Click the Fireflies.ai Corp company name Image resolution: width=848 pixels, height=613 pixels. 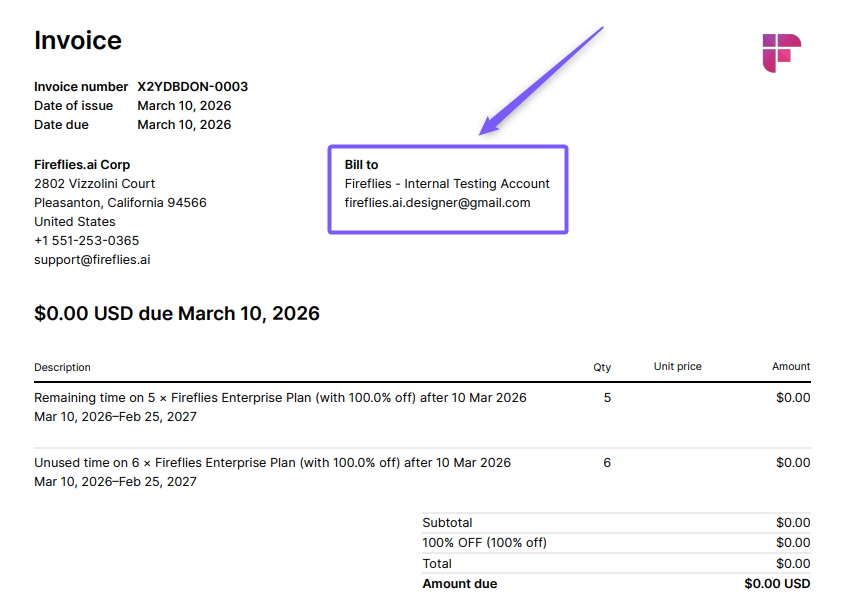[82, 164]
